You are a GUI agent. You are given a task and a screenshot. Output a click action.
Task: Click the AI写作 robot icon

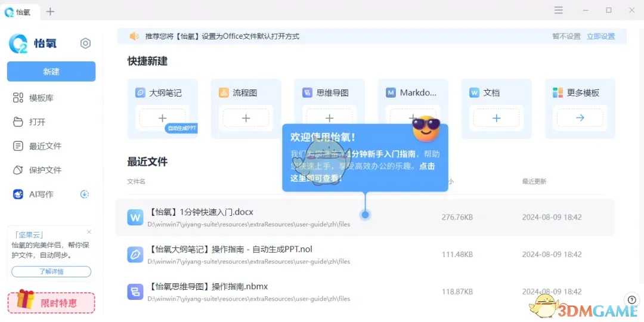pos(18,194)
